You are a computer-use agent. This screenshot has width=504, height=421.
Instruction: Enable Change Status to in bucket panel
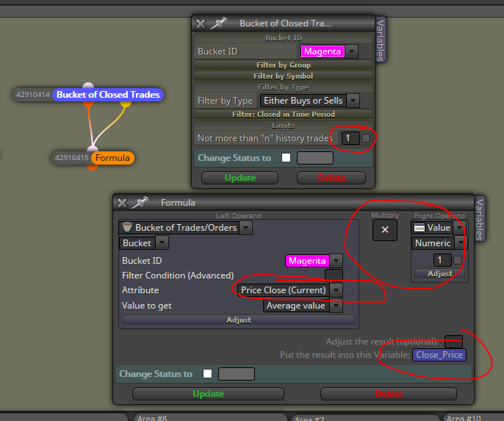click(286, 158)
